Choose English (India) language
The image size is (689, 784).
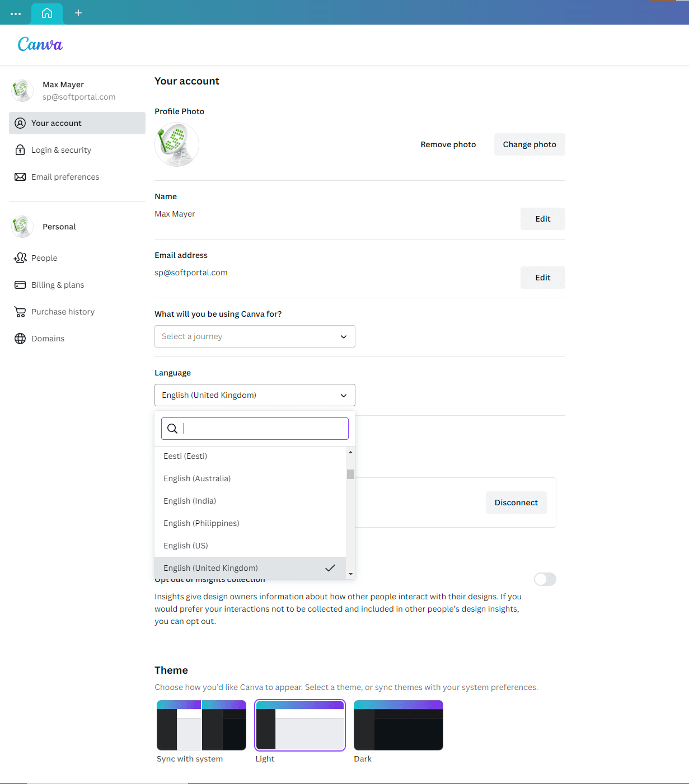250,501
